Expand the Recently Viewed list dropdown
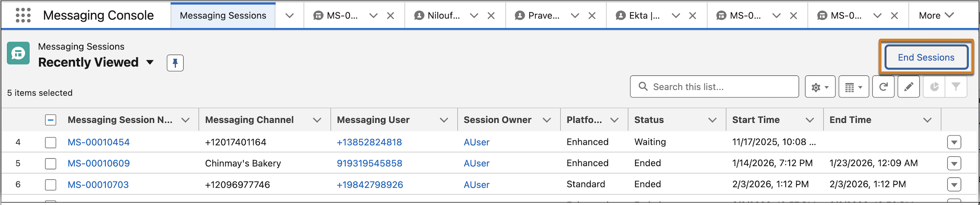Image resolution: width=980 pixels, height=205 pixels. click(x=150, y=62)
